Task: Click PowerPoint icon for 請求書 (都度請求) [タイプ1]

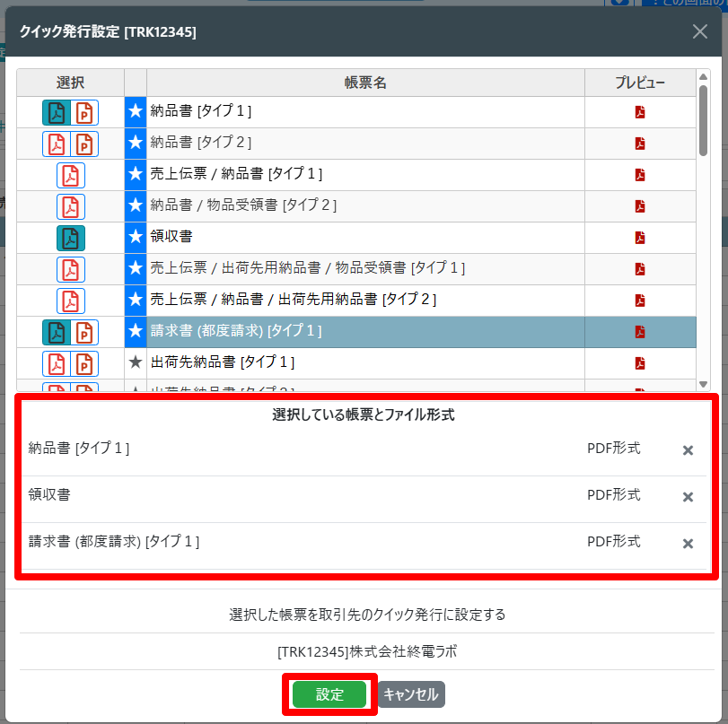Action: click(84, 332)
